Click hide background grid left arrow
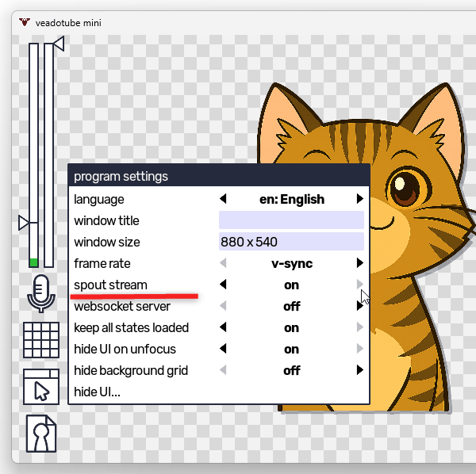Image resolution: width=476 pixels, height=474 pixels. coord(223,370)
